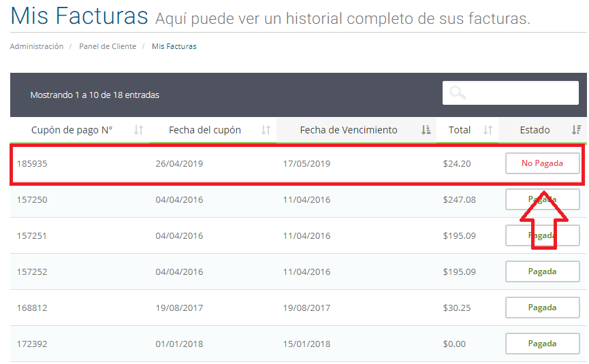This screenshot has width=589, height=364.
Task: Sort by Total arrows icon
Action: [x=488, y=130]
